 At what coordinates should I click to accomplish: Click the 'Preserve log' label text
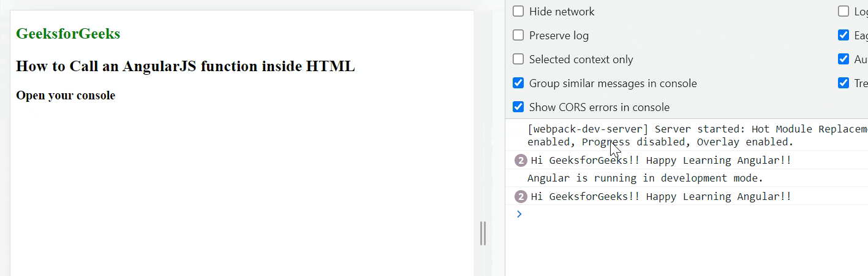[x=559, y=36]
